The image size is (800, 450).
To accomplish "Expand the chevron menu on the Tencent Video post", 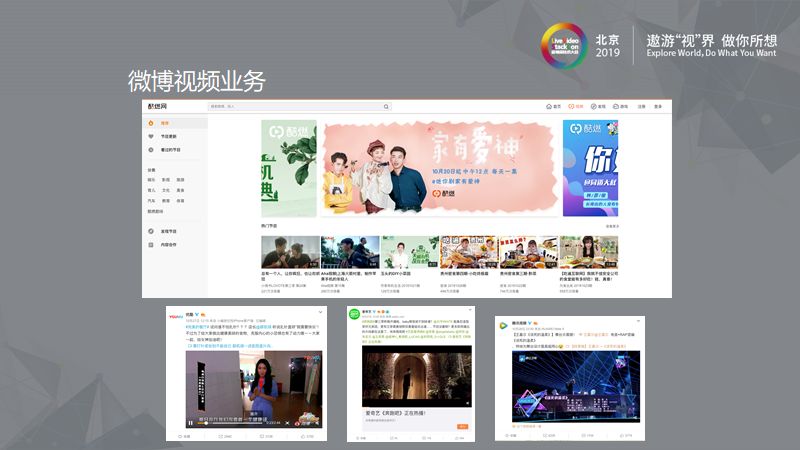I will click(x=638, y=321).
